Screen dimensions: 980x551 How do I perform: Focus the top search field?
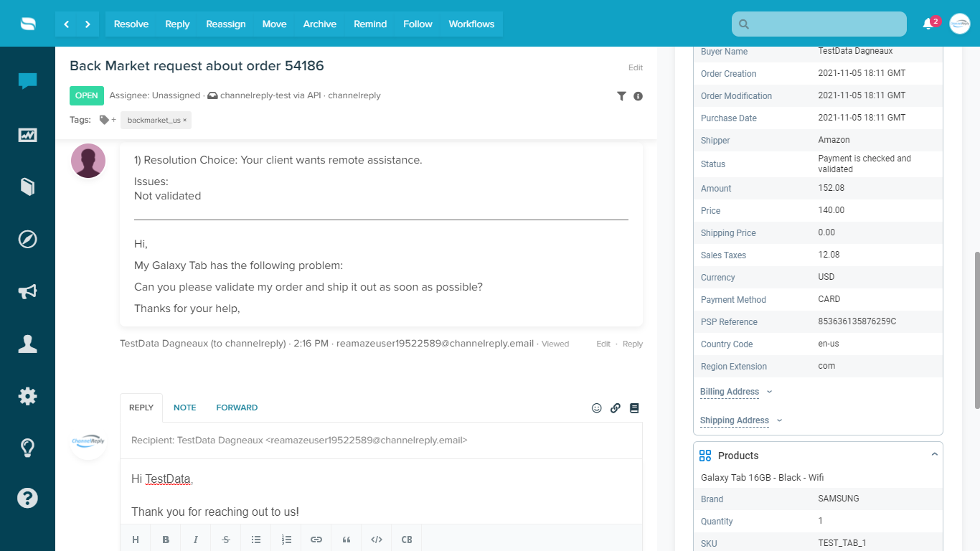click(819, 24)
